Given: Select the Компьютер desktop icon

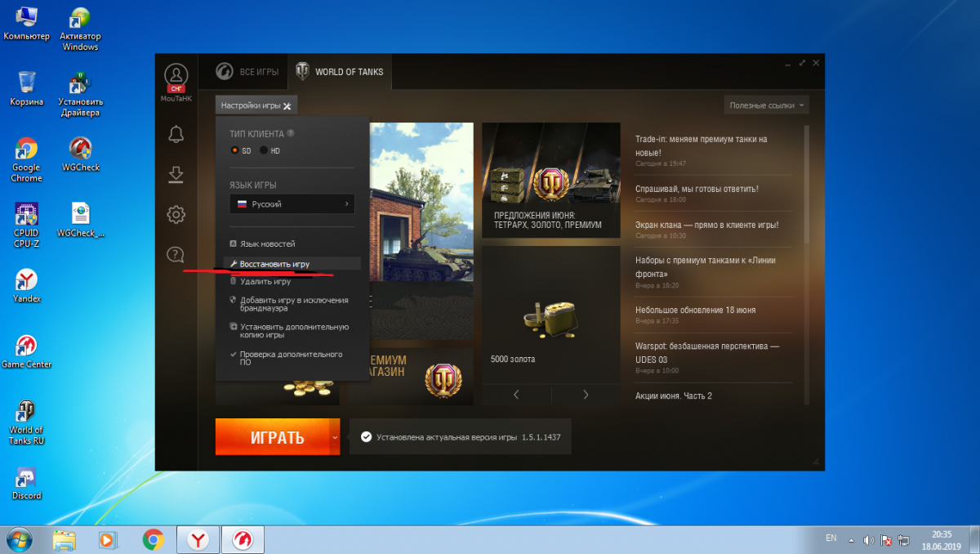Looking at the screenshot, I should point(26,23).
